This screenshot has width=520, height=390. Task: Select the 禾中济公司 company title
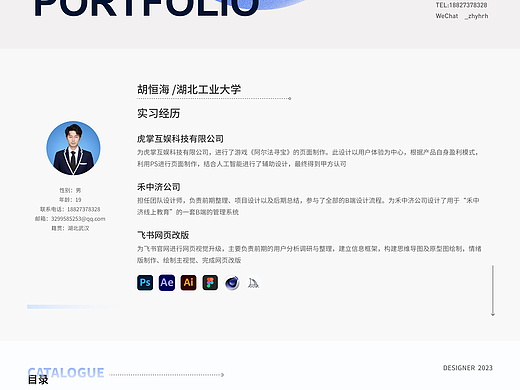159,187
